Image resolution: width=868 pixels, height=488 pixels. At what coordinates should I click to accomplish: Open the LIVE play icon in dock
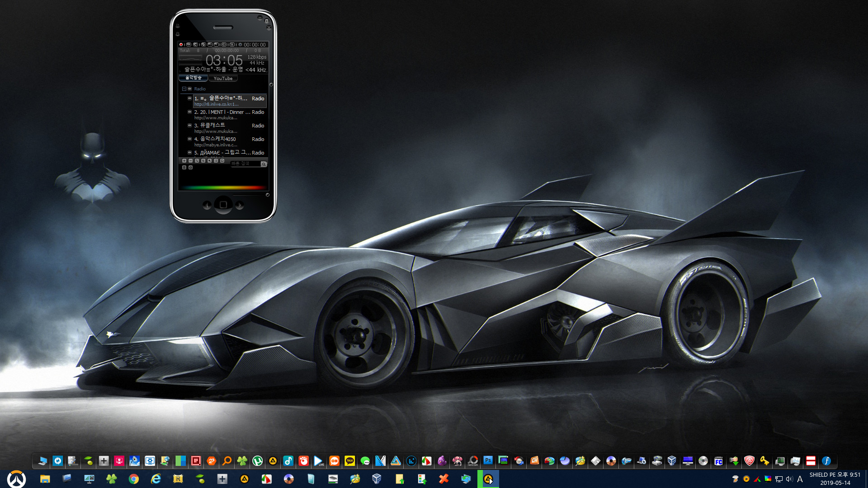[x=319, y=461]
